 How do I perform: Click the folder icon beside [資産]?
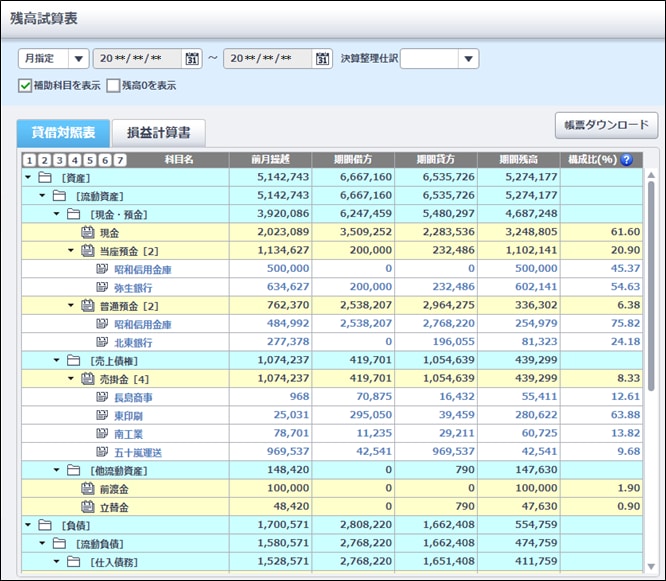click(44, 178)
